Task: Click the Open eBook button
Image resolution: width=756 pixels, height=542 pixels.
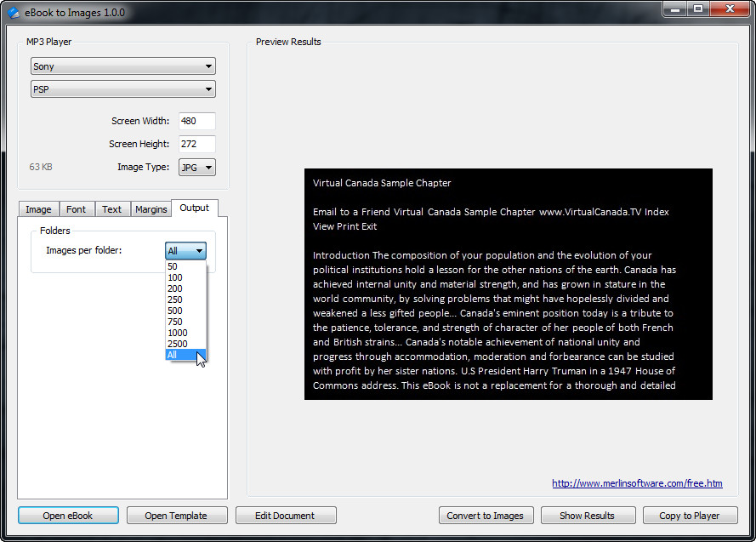Action: [x=68, y=516]
